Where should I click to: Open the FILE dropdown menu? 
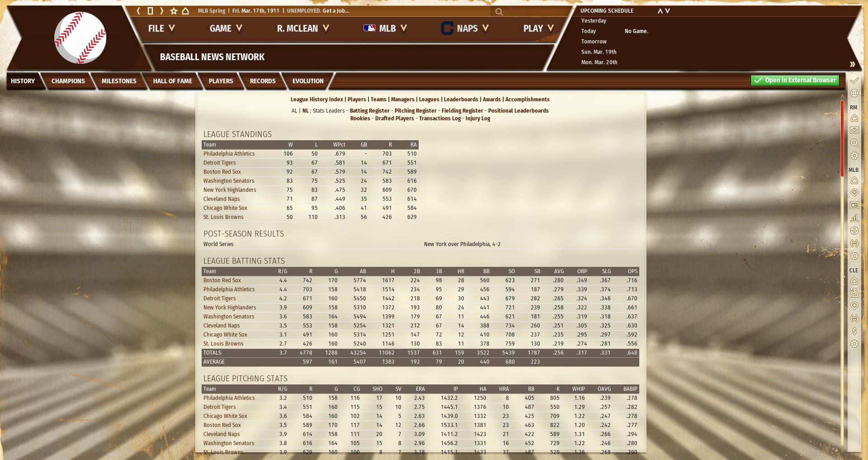click(161, 28)
